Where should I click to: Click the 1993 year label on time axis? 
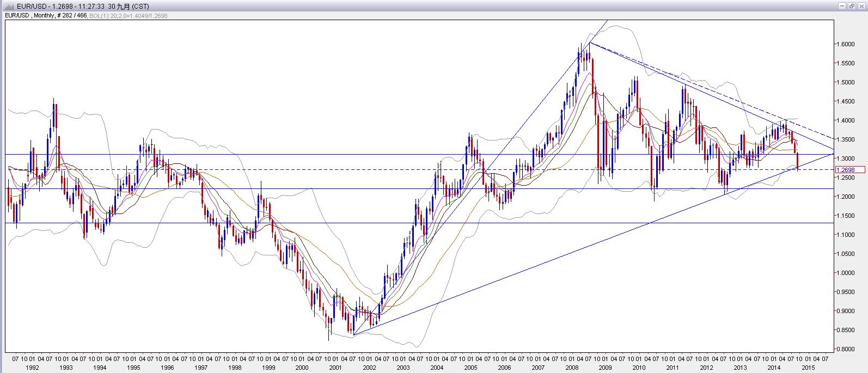pyautogui.click(x=66, y=368)
